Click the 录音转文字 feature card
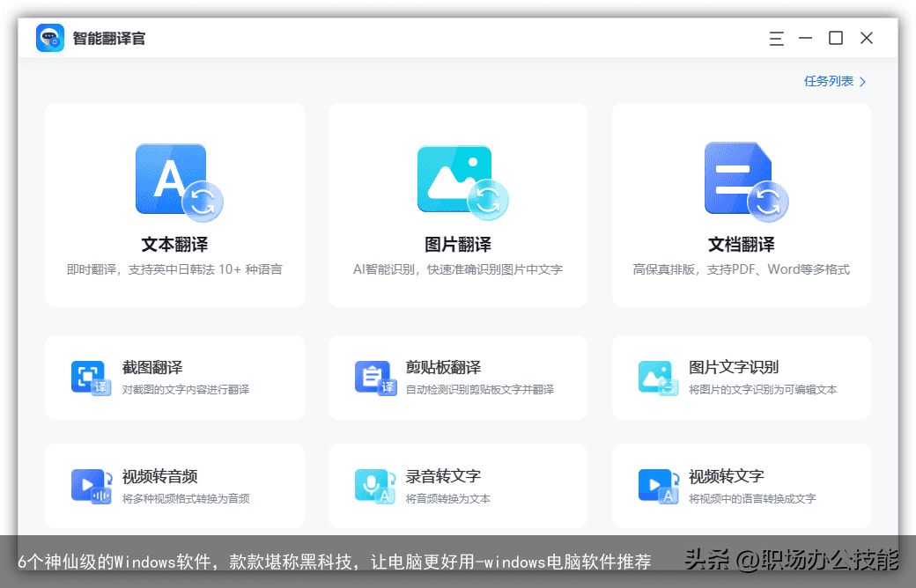The image size is (916, 588). 457,486
